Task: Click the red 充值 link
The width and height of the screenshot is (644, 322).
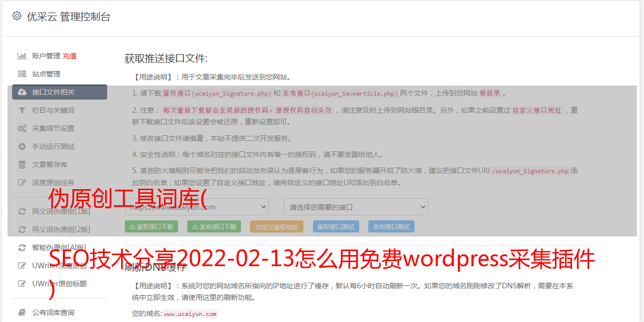Action: pos(69,56)
